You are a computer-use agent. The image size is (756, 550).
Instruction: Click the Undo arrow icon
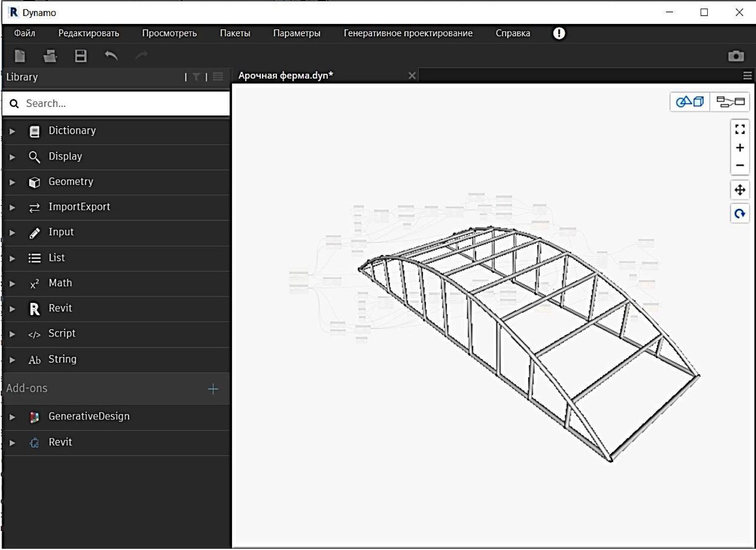111,56
